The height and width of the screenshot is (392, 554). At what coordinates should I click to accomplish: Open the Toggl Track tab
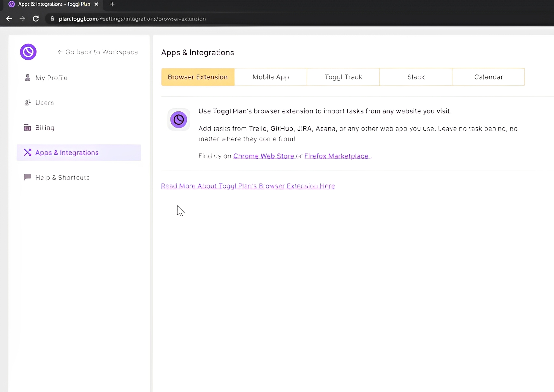click(x=343, y=77)
